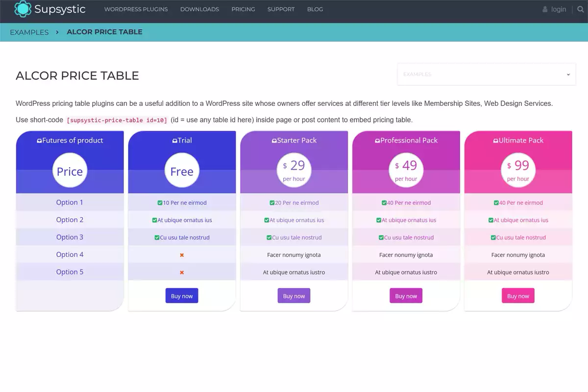Click the icon beside Starter Pack title
588x392 pixels.
[x=274, y=141]
